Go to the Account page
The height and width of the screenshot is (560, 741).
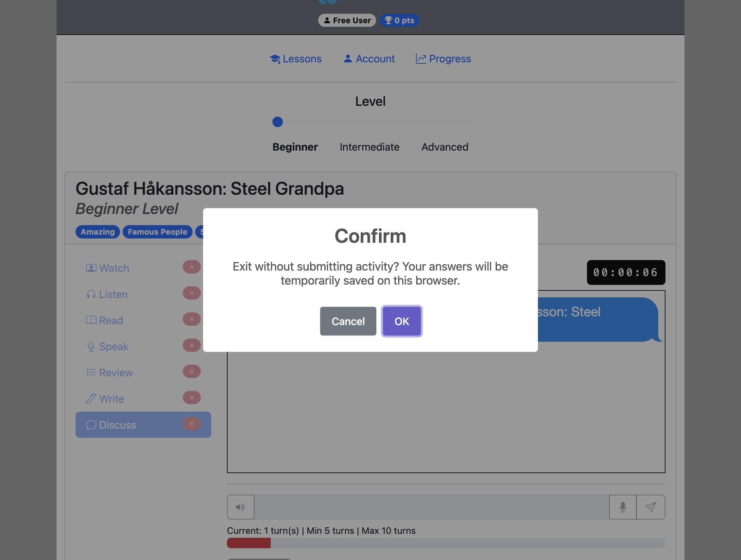pos(369,58)
